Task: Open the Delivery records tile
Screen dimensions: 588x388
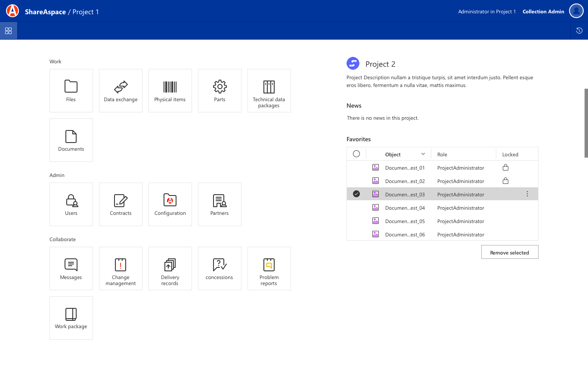Action: pyautogui.click(x=170, y=269)
